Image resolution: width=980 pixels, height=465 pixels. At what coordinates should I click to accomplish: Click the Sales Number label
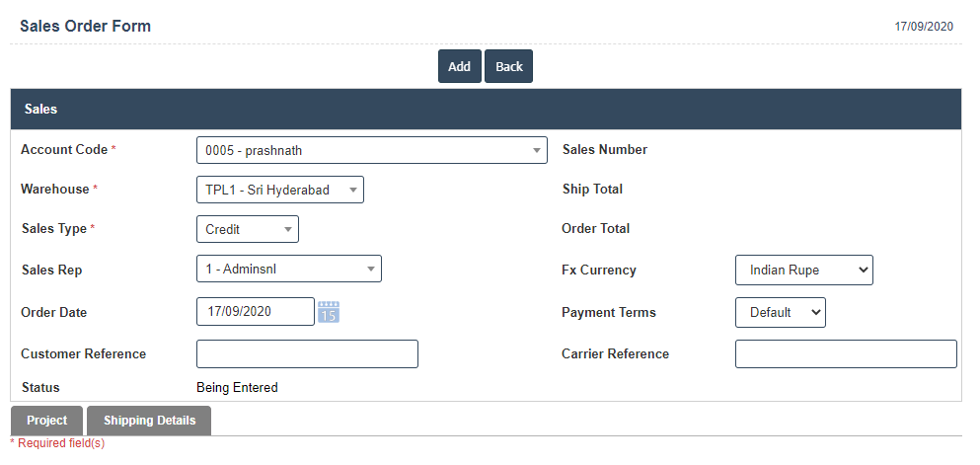pos(604,150)
